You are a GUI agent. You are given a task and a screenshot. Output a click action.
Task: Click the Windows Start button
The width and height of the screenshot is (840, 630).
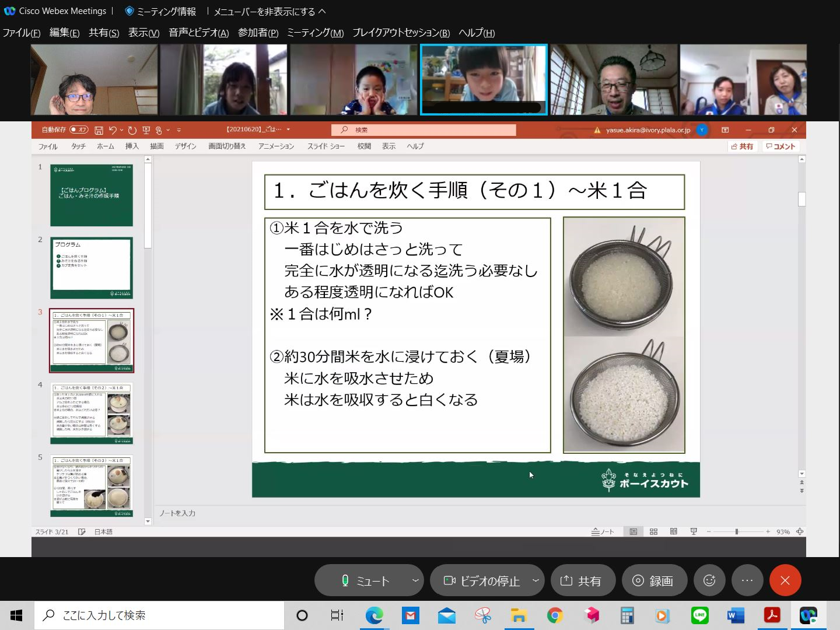16,615
